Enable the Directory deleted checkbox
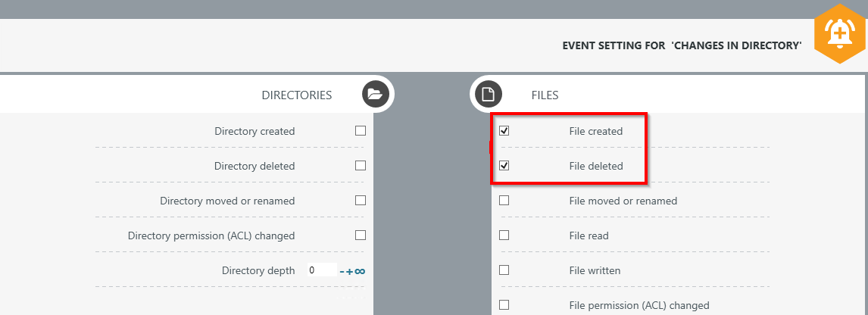This screenshot has height=315, width=868. tap(361, 166)
